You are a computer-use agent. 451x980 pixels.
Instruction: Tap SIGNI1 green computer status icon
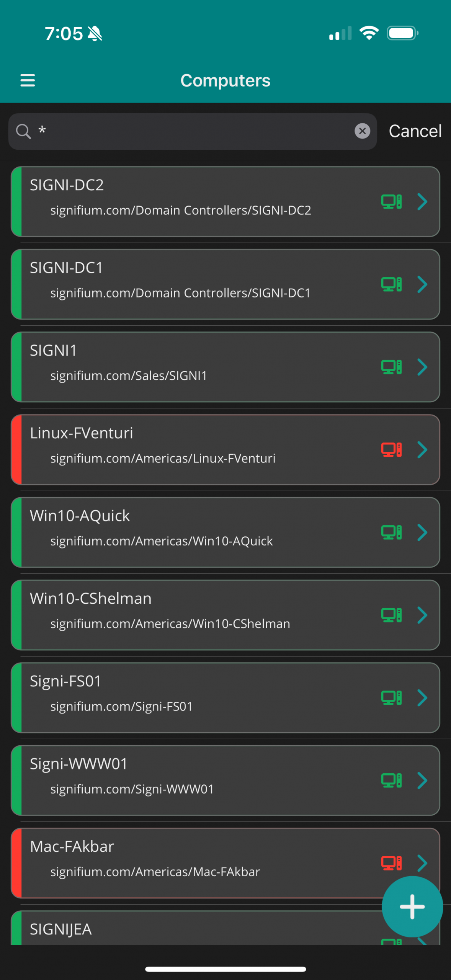[391, 367]
